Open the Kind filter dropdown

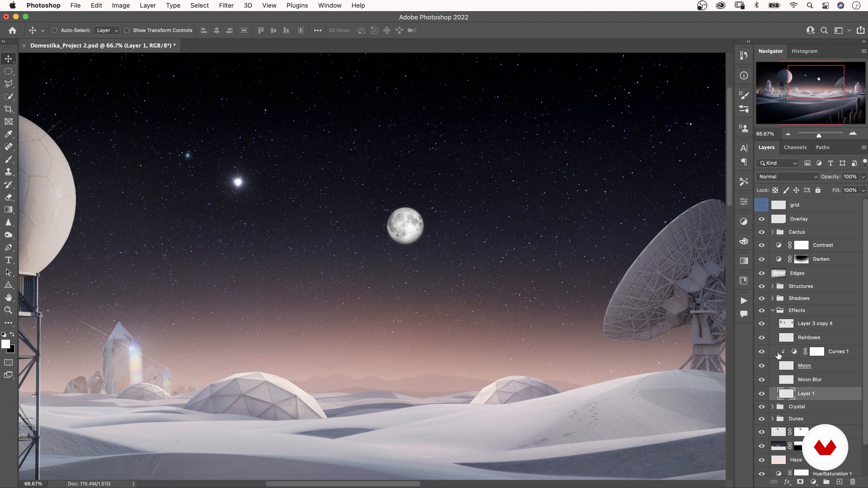coord(778,163)
